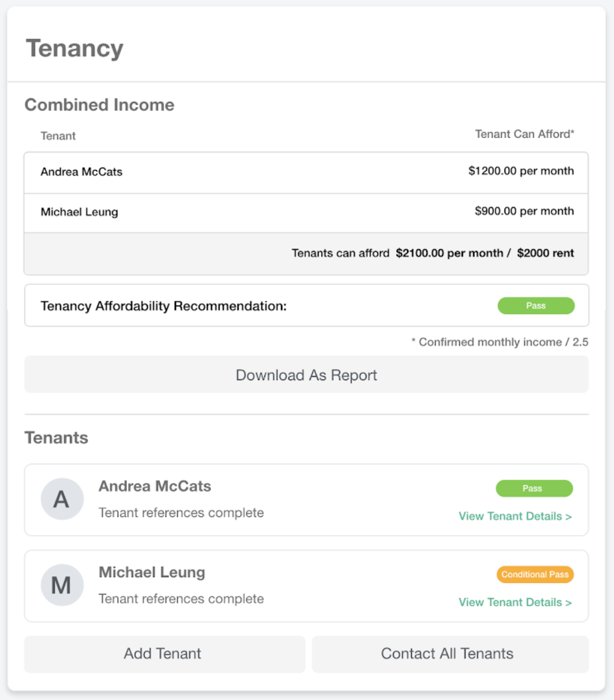
Task: Click the Tenant column header
Action: [x=58, y=136]
